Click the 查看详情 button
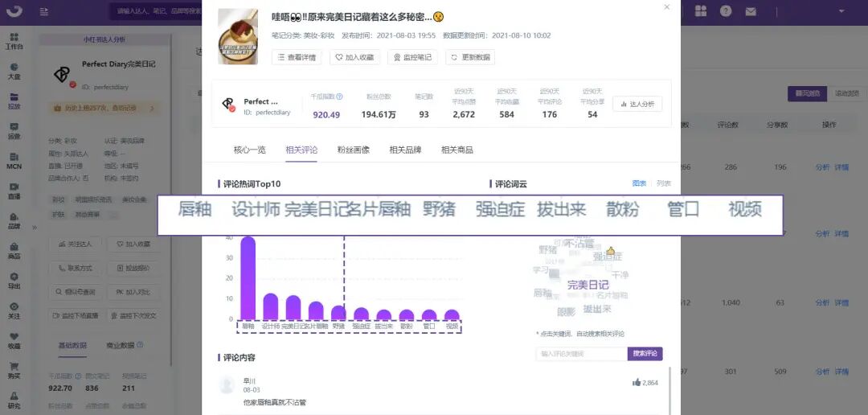This screenshot has width=868, height=415. [296, 57]
